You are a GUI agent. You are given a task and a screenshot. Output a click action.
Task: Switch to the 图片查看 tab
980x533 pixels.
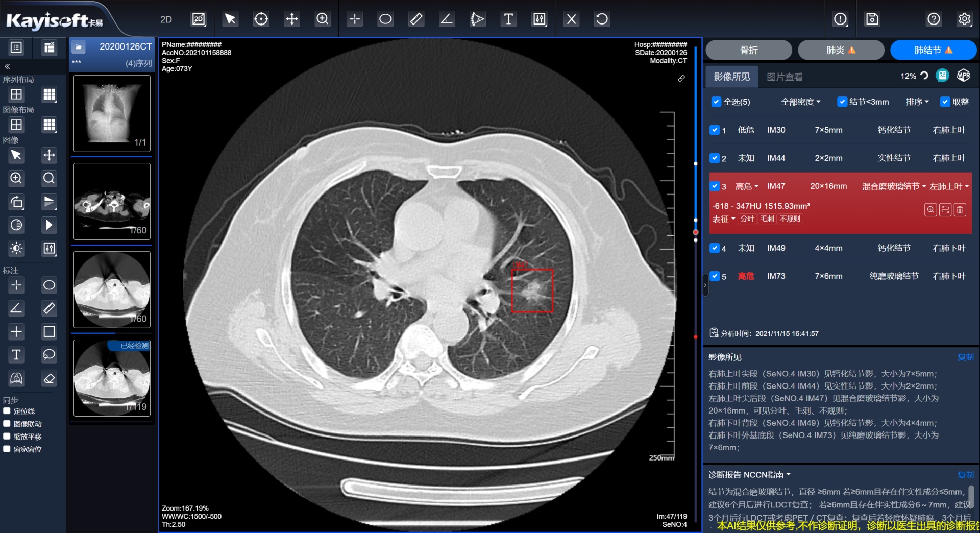pos(785,77)
